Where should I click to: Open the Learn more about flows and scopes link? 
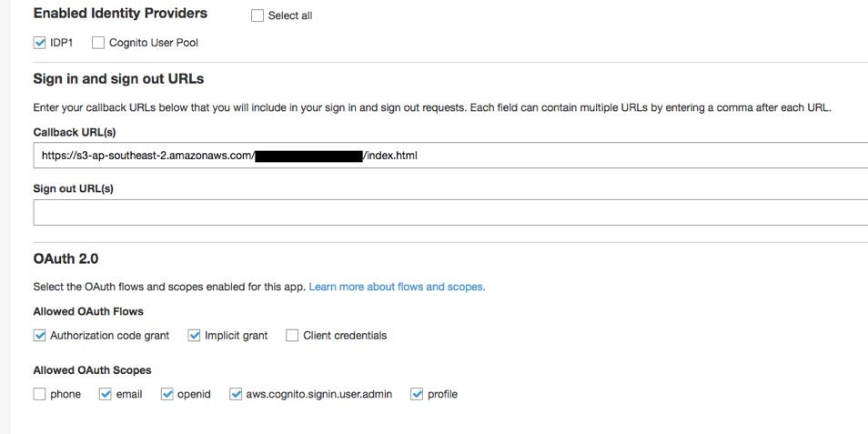click(397, 287)
